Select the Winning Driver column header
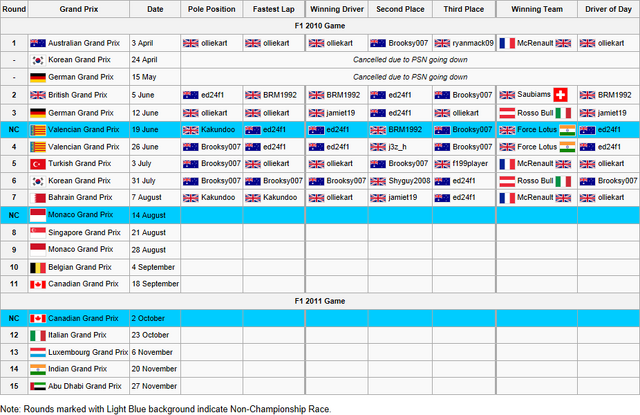Image resolution: width=640 pixels, height=415 pixels. 337,9
